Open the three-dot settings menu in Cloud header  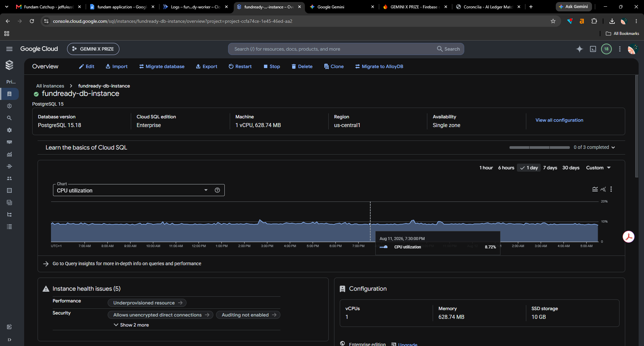click(x=620, y=49)
